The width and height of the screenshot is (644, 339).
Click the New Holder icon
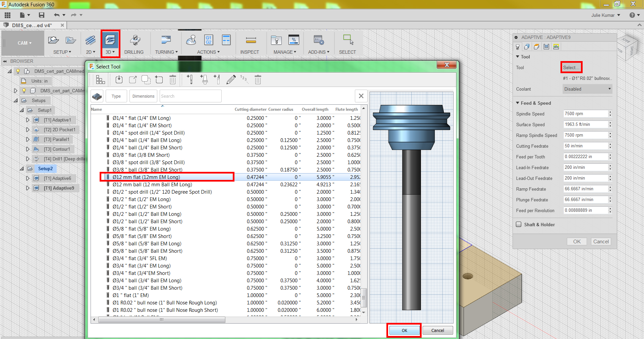click(204, 80)
